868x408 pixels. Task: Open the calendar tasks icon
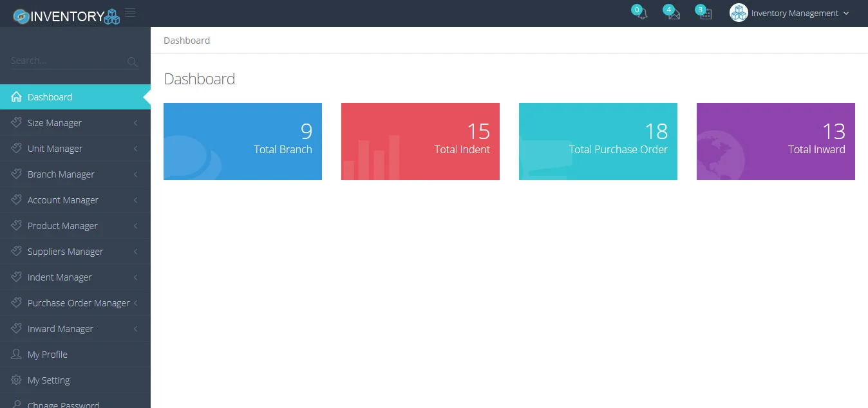pyautogui.click(x=706, y=14)
